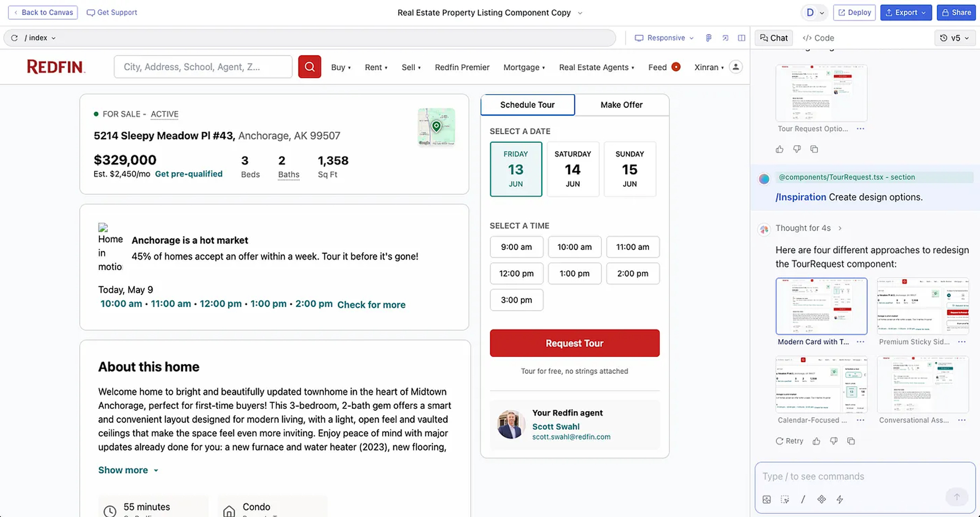
Task: Choose the 10:00 am time slot
Action: (574, 247)
